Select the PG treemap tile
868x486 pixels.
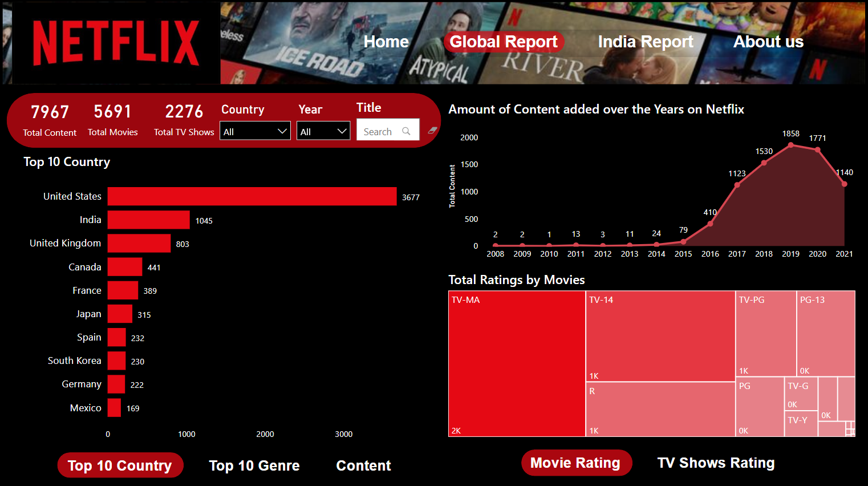[x=760, y=407]
